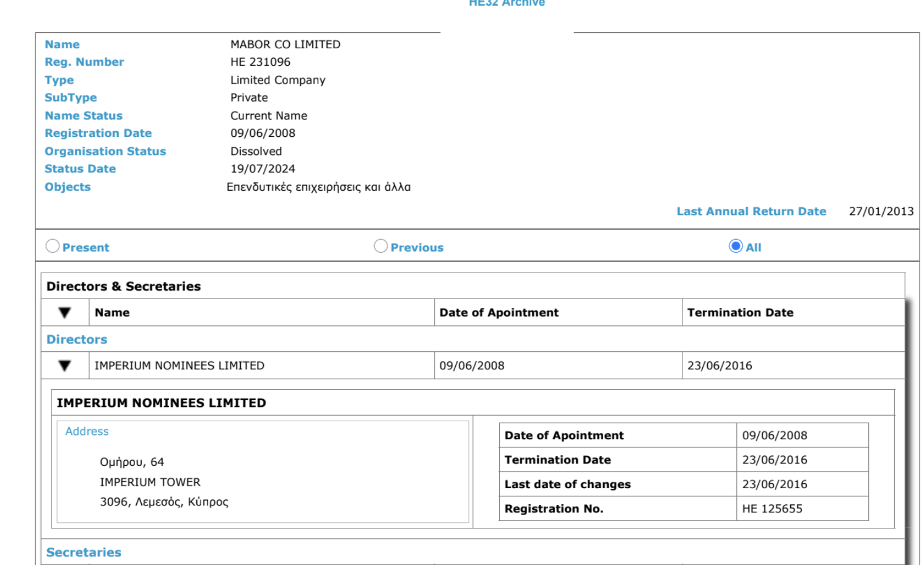Open the Secretaries section heading
924x565 pixels.
(x=84, y=552)
